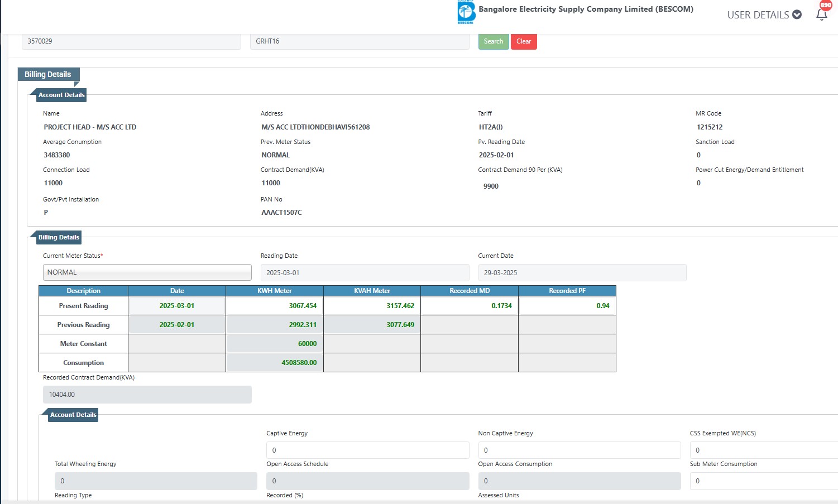Screen dimensions: 838x504
Task: Click the BESCOM logo icon
Action: coord(466,12)
